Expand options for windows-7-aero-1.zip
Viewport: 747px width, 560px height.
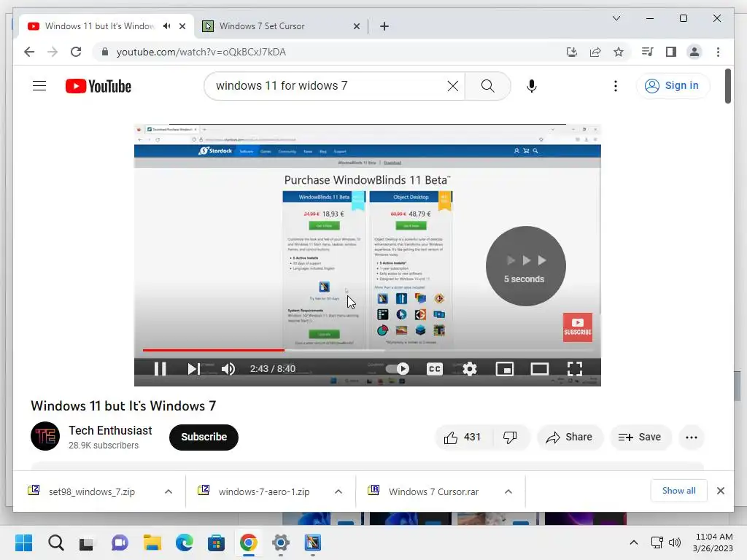[x=338, y=491]
